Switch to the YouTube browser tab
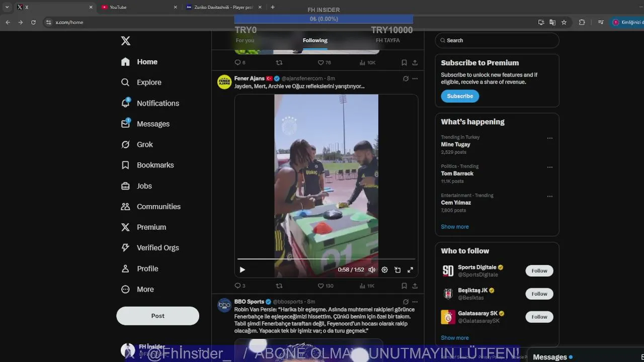 (139, 7)
